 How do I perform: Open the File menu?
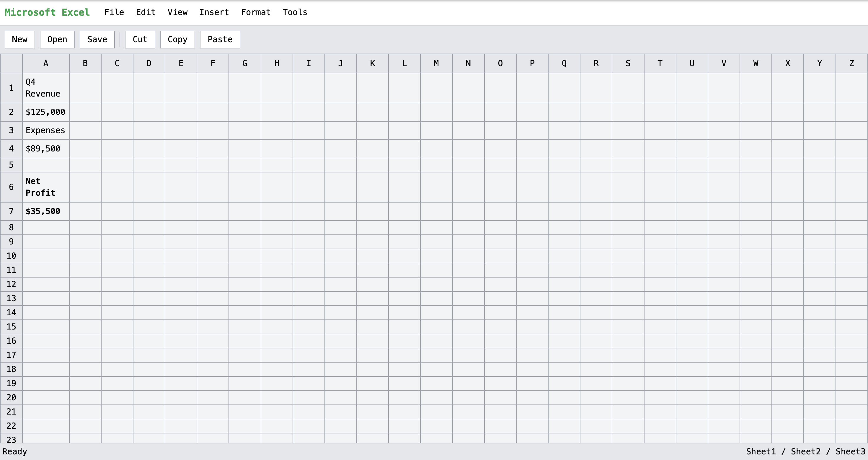tap(114, 12)
